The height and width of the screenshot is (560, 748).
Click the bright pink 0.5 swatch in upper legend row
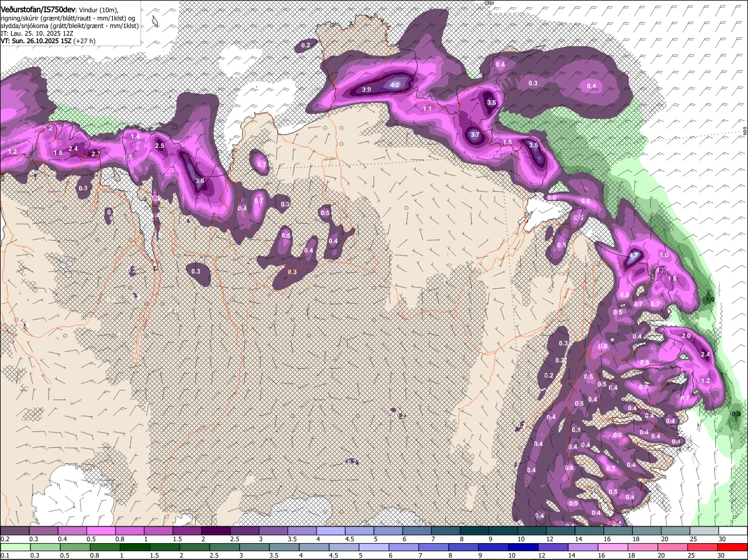101,531
